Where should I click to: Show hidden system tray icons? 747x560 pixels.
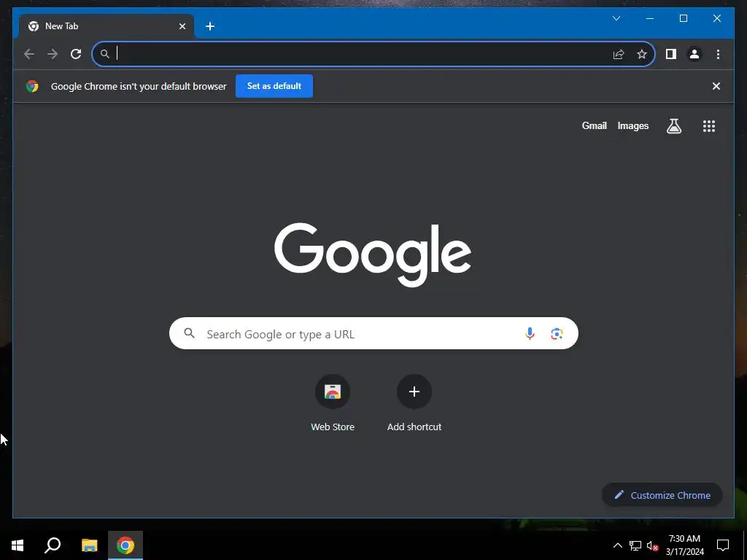pyautogui.click(x=617, y=545)
